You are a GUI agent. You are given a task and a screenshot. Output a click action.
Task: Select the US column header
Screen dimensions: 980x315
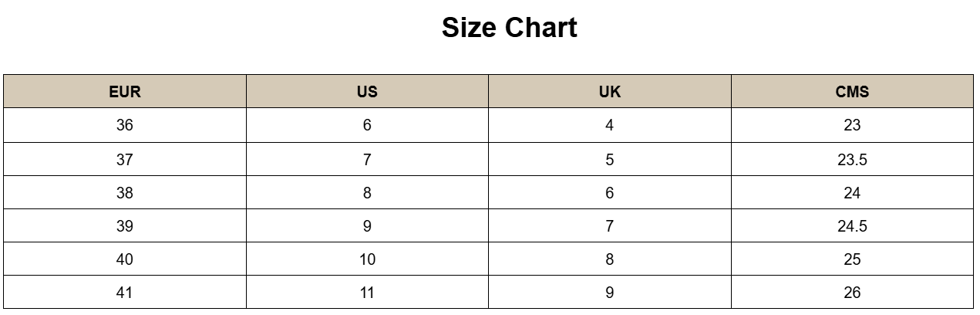tap(367, 92)
